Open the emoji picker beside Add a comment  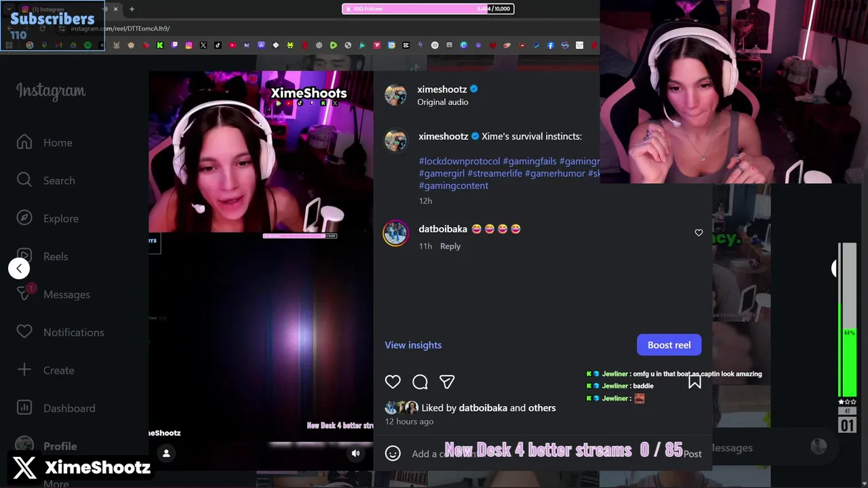(393, 453)
